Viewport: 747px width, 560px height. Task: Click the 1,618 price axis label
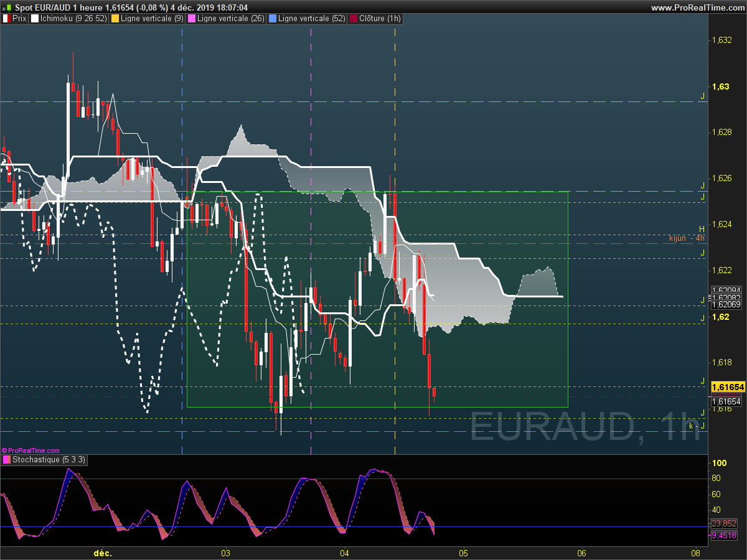point(721,362)
